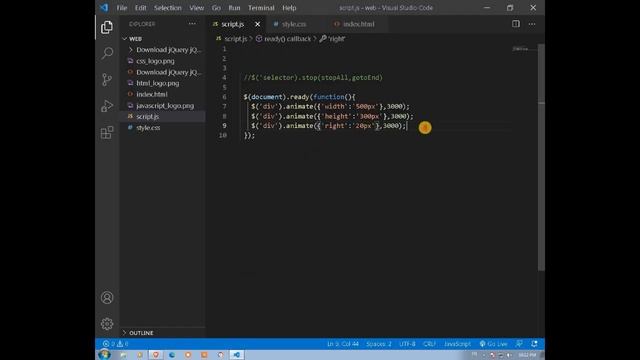Switch to the index.html tab
This screenshot has width=640, height=360.
[358, 24]
